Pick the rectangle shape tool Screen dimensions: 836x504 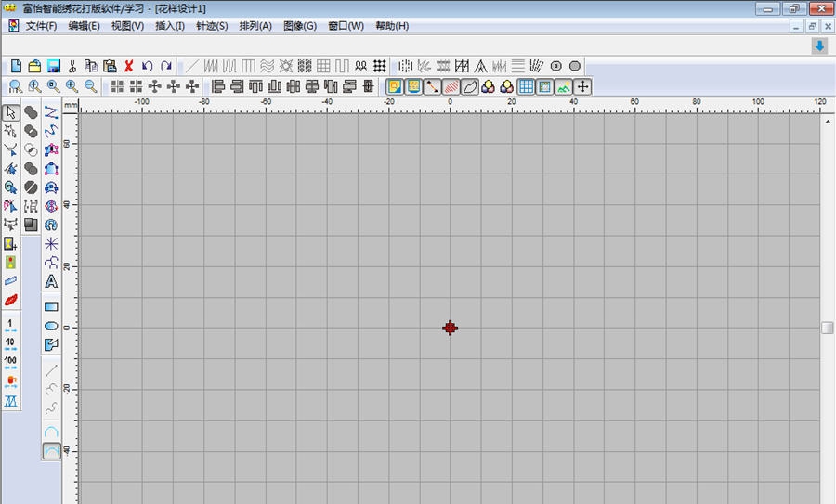51,306
